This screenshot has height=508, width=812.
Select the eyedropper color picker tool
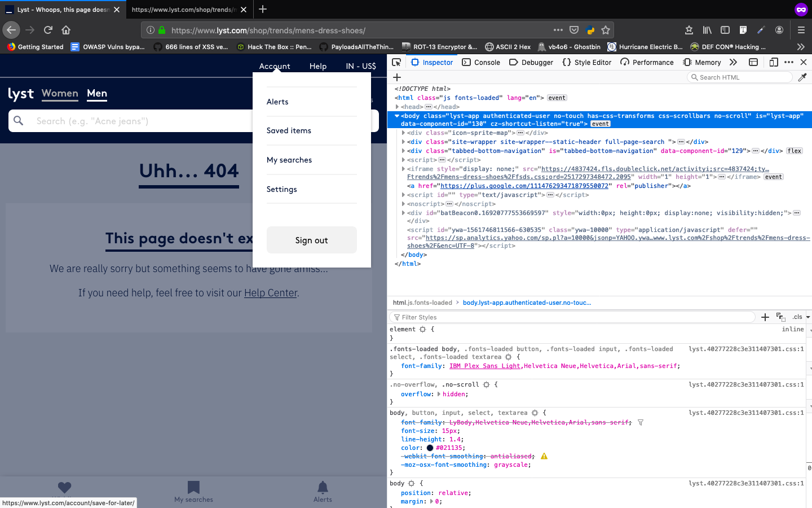coord(802,77)
